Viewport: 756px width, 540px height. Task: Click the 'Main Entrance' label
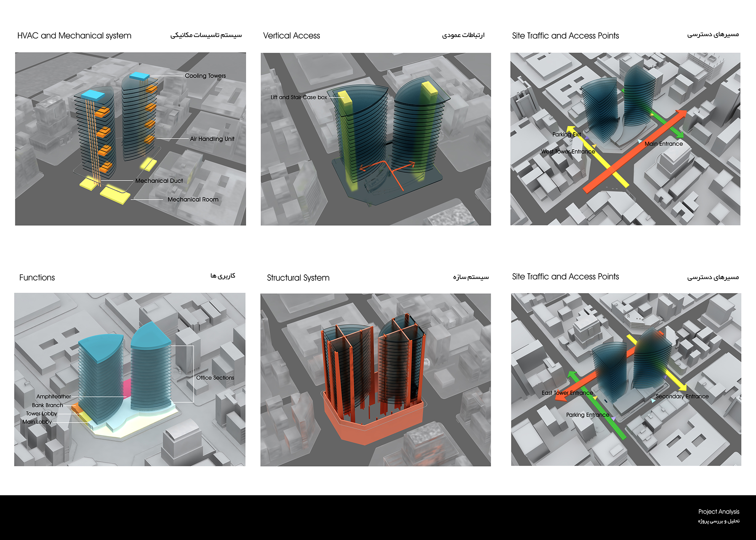tap(663, 144)
